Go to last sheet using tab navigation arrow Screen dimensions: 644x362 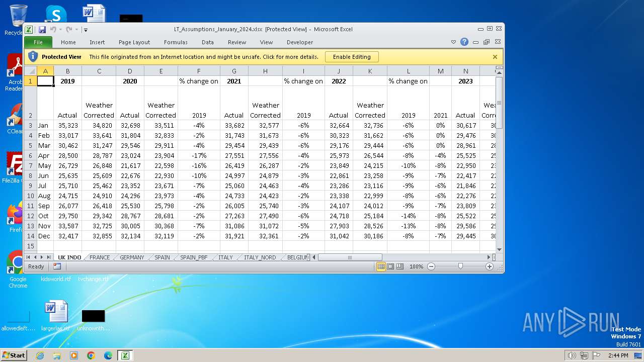tap(49, 257)
